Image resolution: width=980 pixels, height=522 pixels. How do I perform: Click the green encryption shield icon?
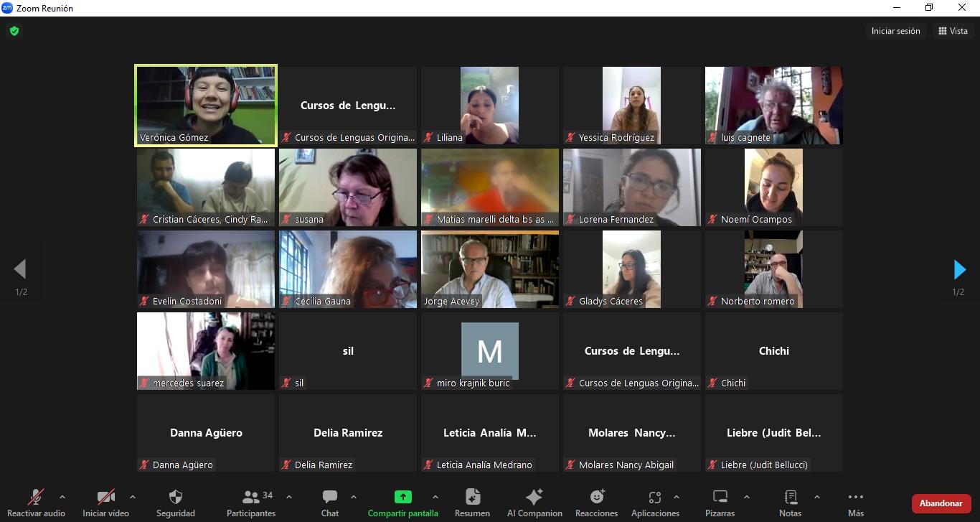[x=14, y=31]
